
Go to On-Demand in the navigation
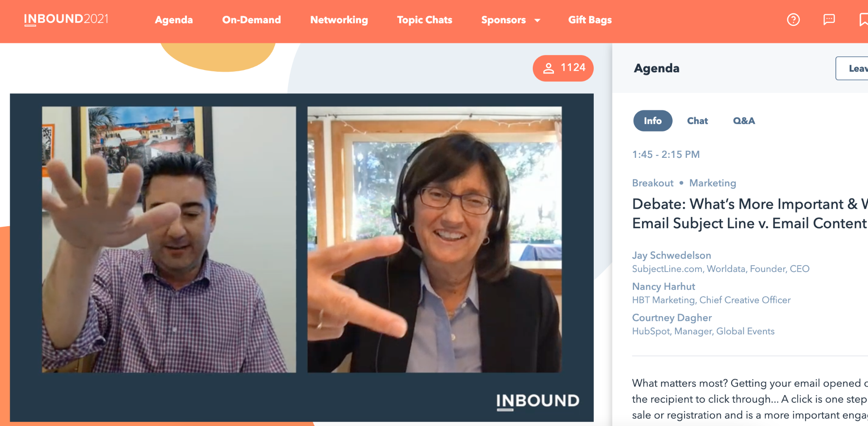pos(251,20)
